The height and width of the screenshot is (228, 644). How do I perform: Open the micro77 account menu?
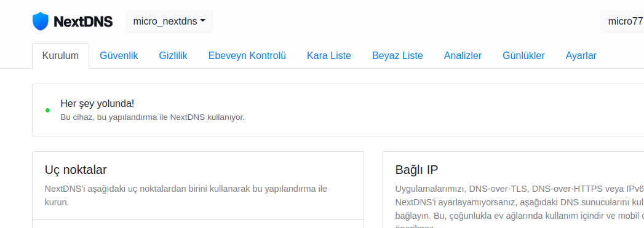point(622,22)
